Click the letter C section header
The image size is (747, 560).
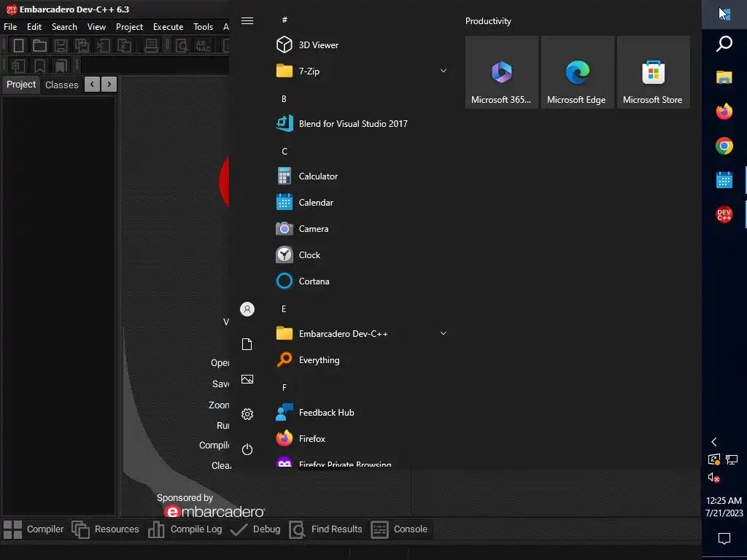(x=285, y=152)
